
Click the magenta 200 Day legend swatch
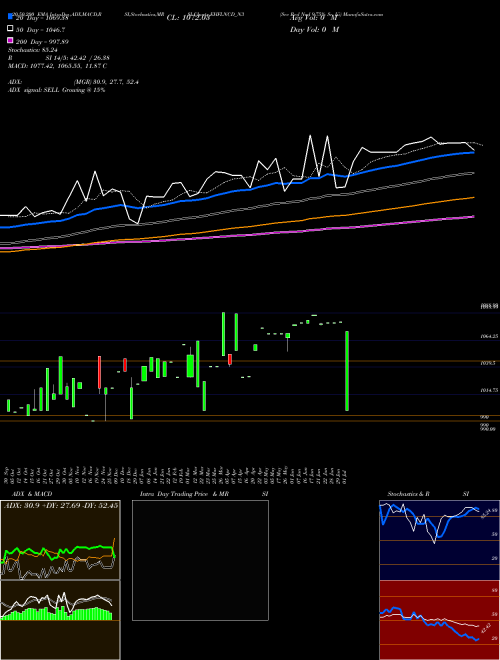[10, 40]
